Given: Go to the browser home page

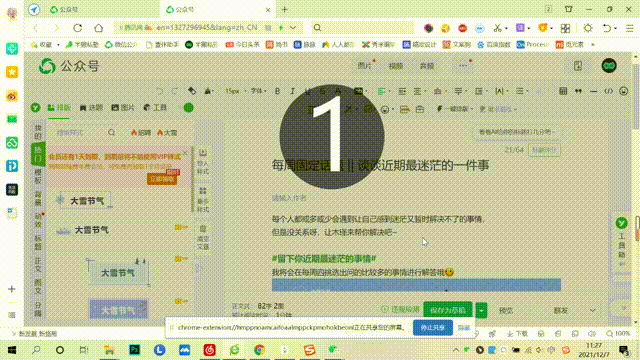Looking at the screenshot, I should click(x=98, y=28).
